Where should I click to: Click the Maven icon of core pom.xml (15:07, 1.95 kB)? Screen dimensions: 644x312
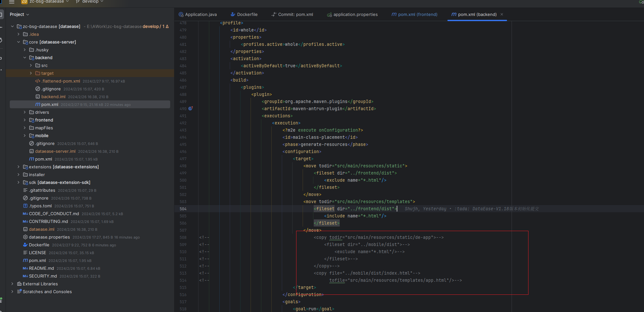pos(32,159)
